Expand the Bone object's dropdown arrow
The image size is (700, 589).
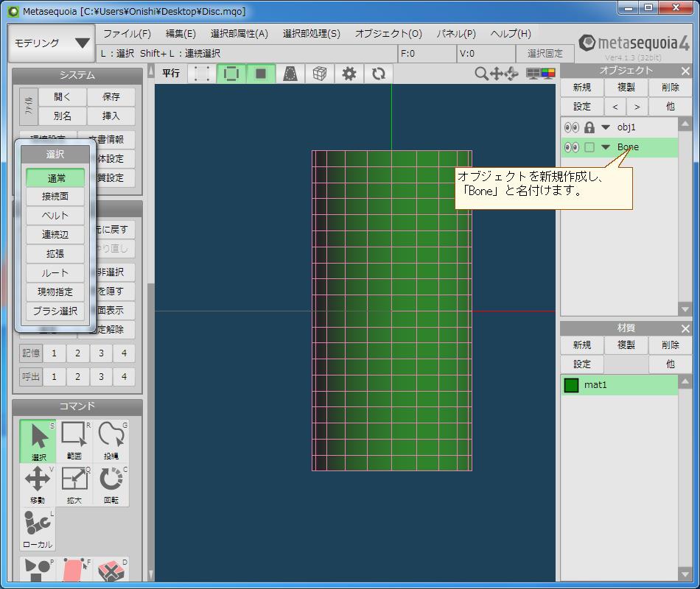[x=606, y=147]
